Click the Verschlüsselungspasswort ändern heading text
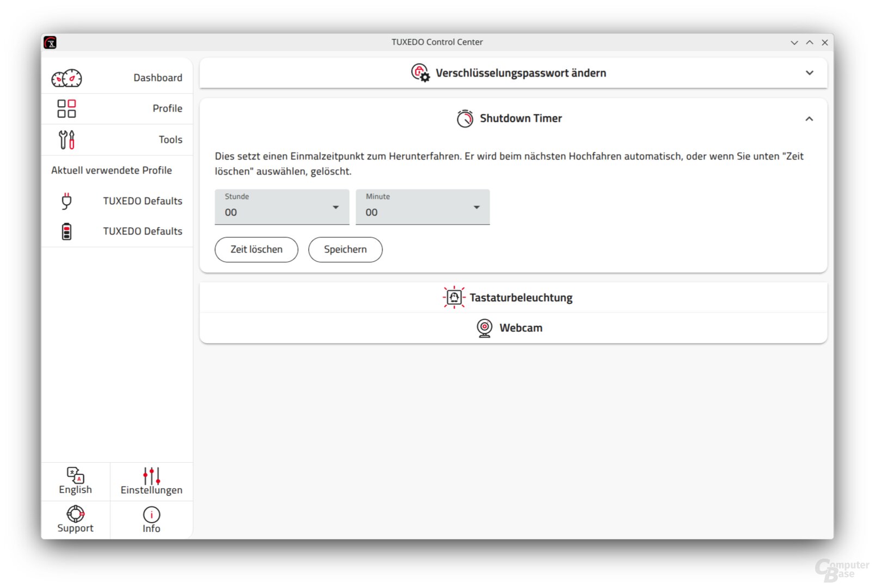Screen dimensions: 875x588 [x=521, y=73]
